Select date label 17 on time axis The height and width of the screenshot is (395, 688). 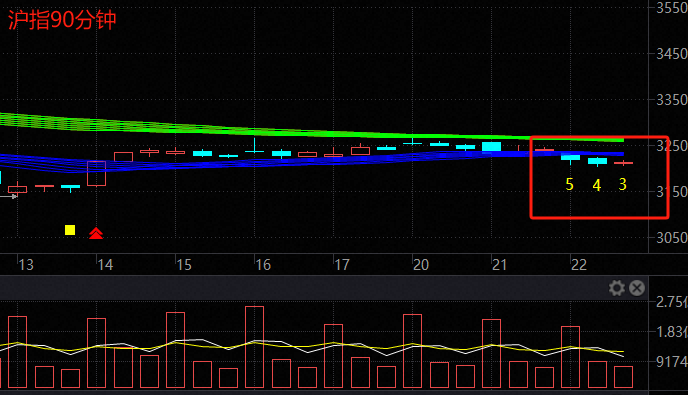pyautogui.click(x=342, y=265)
